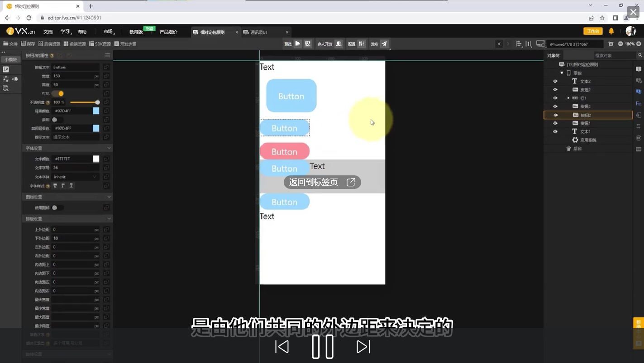Open the 文本字体 inherit dropdown
This screenshot has width=644, height=363.
(x=76, y=177)
